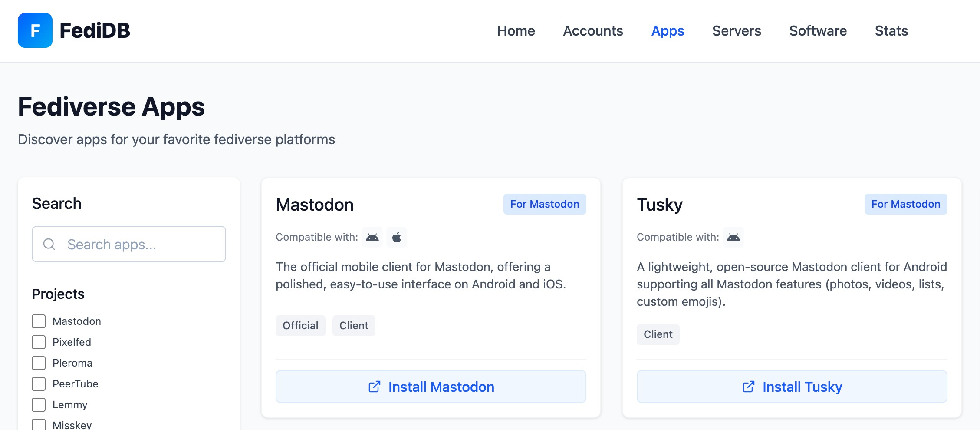
Task: Check the Pleroma project filter
Action: click(39, 363)
